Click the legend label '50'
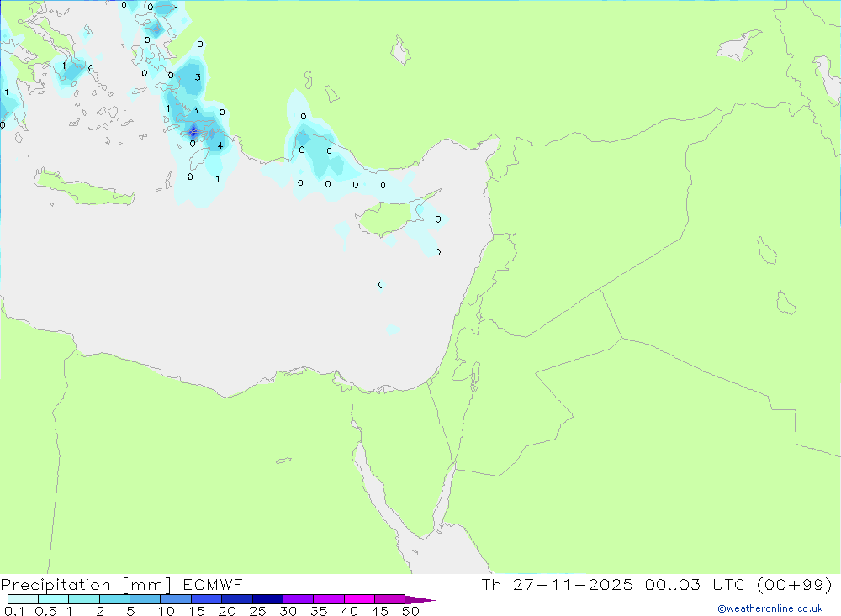 [410, 611]
